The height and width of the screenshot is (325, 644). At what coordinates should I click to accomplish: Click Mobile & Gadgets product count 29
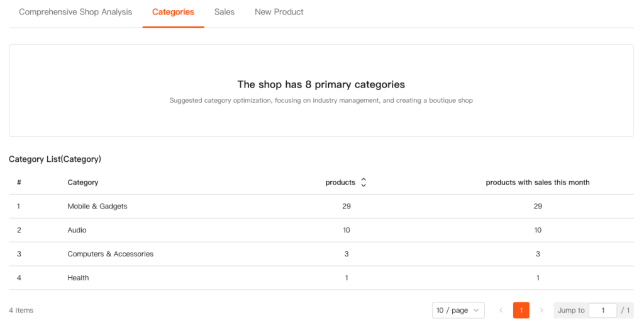point(347,207)
